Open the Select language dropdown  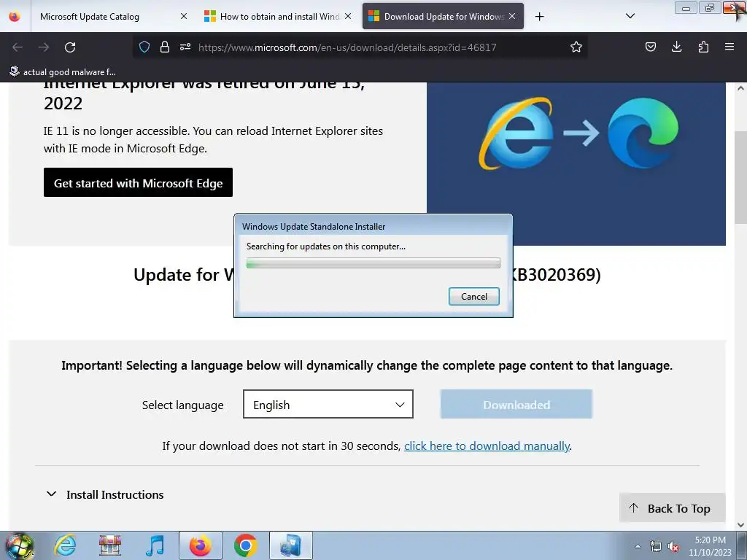(328, 404)
